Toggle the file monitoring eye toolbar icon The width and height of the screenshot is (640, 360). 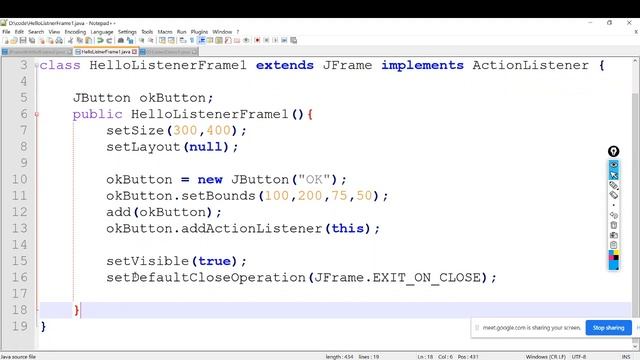click(x=246, y=40)
